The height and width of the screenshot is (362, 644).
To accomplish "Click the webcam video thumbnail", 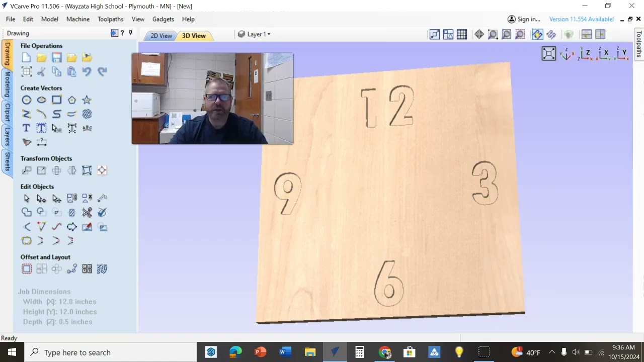I will click(212, 99).
